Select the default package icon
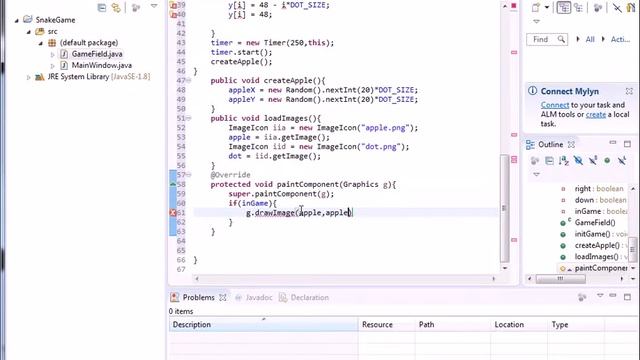The height and width of the screenshot is (360, 640). pos(52,42)
